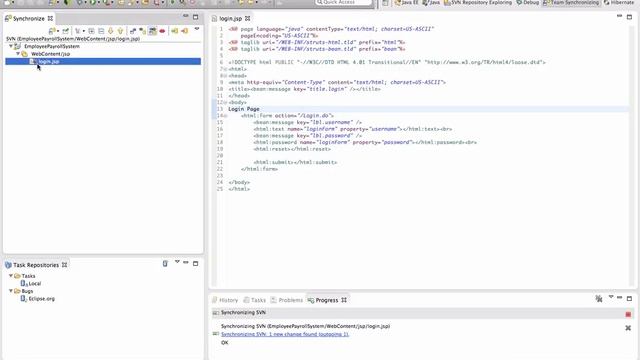The height and width of the screenshot is (360, 640).
Task: Open the Synchronize icon dropdown arrow
Action: [58, 31]
